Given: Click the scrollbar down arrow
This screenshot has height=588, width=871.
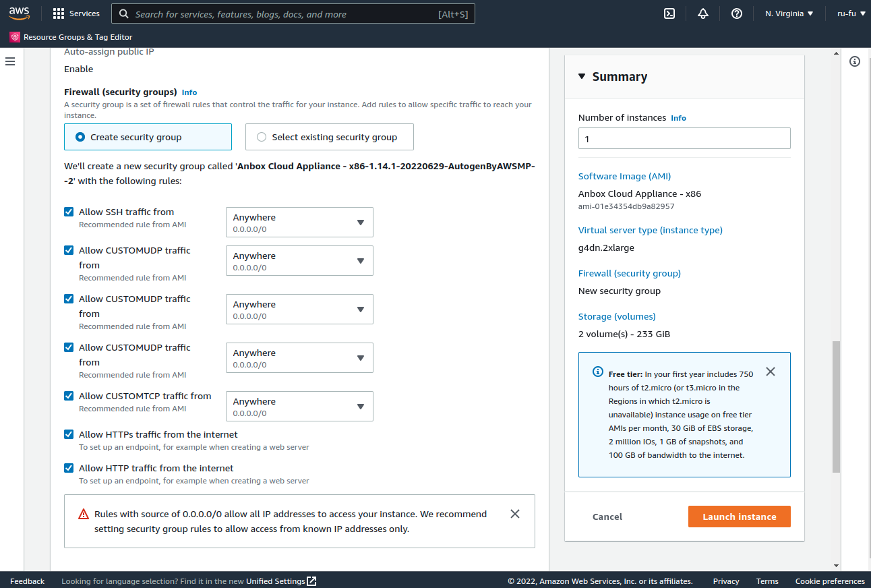Looking at the screenshot, I should 837,566.
